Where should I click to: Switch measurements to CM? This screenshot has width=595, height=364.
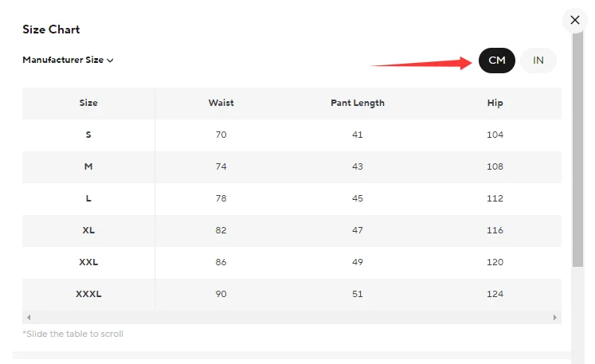[497, 61]
